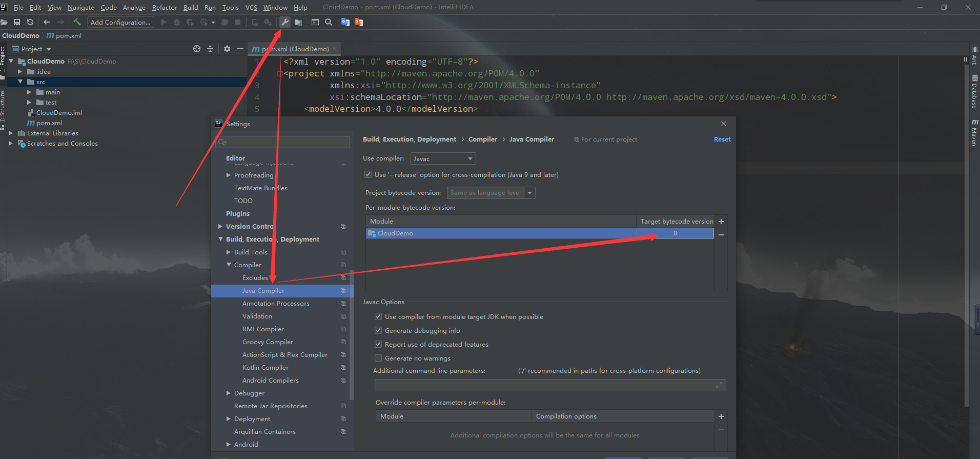
Task: Open the Ant tool window
Action: point(974,55)
